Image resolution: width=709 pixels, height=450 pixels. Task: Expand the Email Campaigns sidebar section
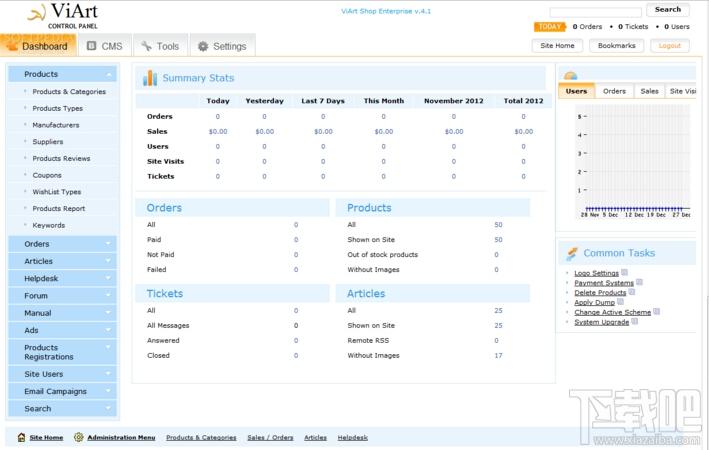[x=62, y=392]
